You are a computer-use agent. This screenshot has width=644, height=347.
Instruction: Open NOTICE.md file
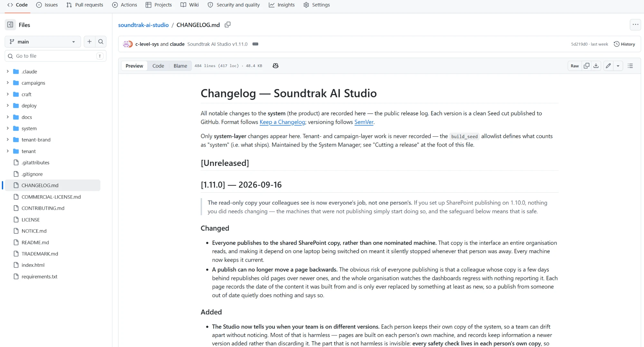click(x=34, y=231)
